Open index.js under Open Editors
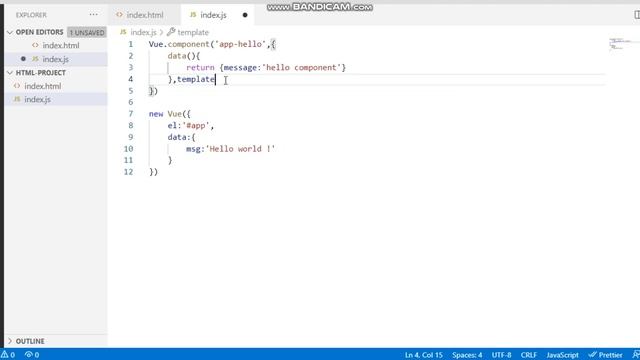This screenshot has height=360, width=640. (56, 59)
